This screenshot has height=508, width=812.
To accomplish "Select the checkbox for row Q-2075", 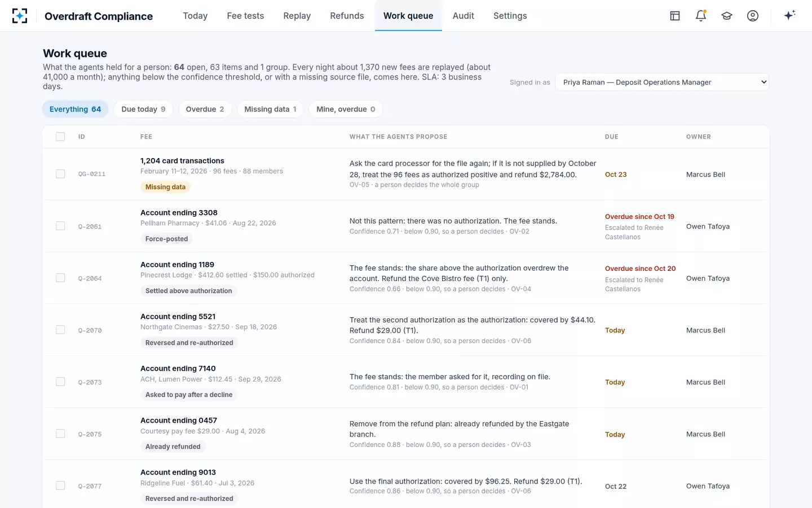I will pyautogui.click(x=60, y=433).
